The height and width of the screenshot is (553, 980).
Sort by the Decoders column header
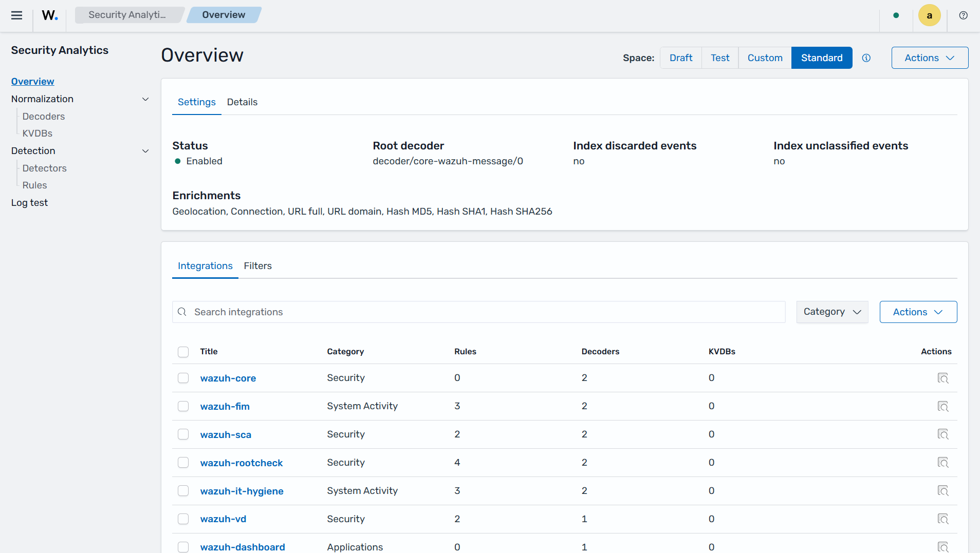point(600,352)
